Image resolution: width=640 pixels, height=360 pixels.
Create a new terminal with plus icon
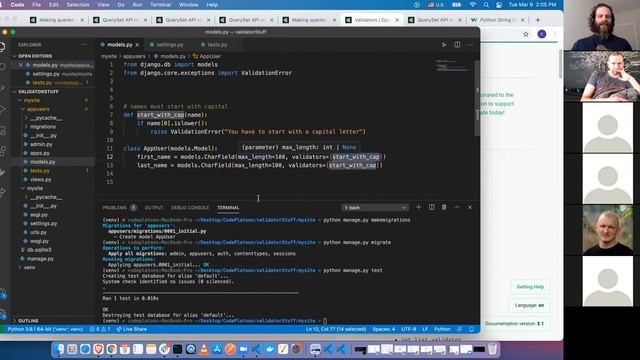coord(418,207)
